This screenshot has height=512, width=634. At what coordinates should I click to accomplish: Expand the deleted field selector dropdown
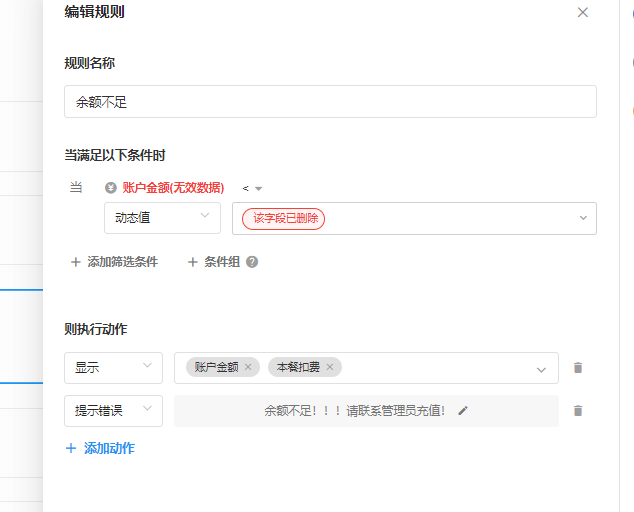583,219
